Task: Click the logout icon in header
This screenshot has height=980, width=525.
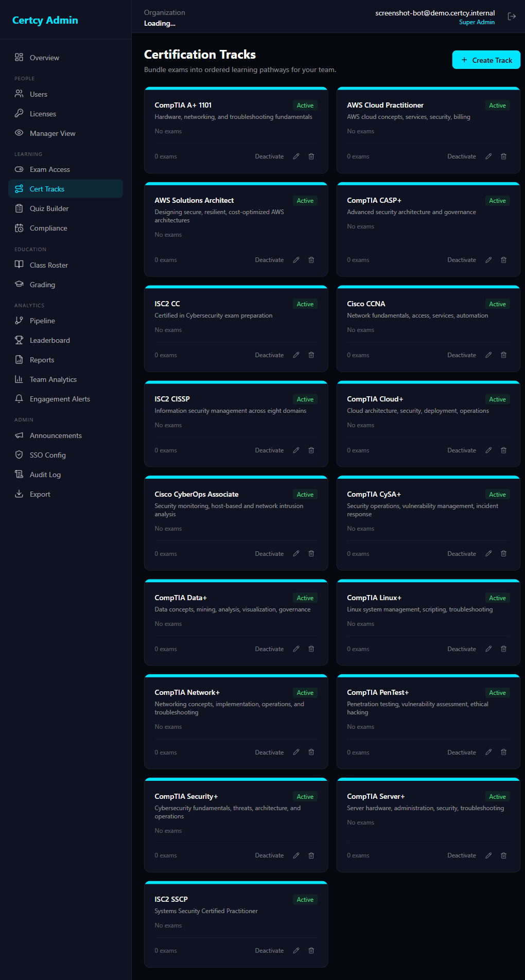Action: tap(512, 16)
